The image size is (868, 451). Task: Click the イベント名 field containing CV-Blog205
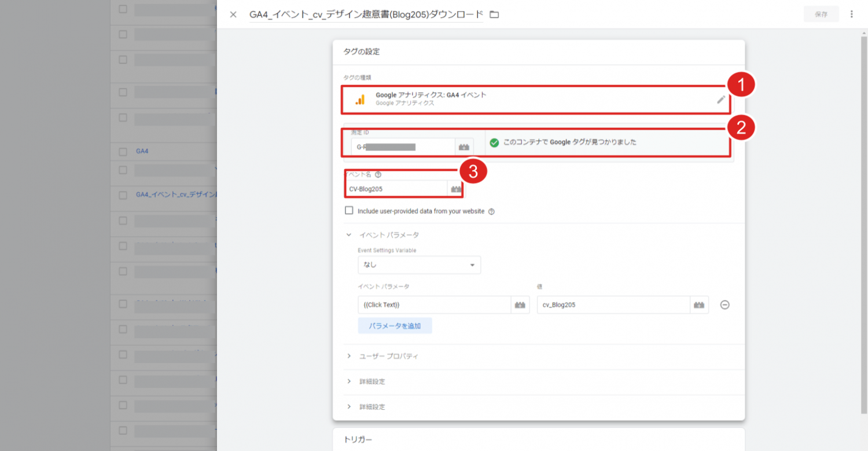coord(396,189)
